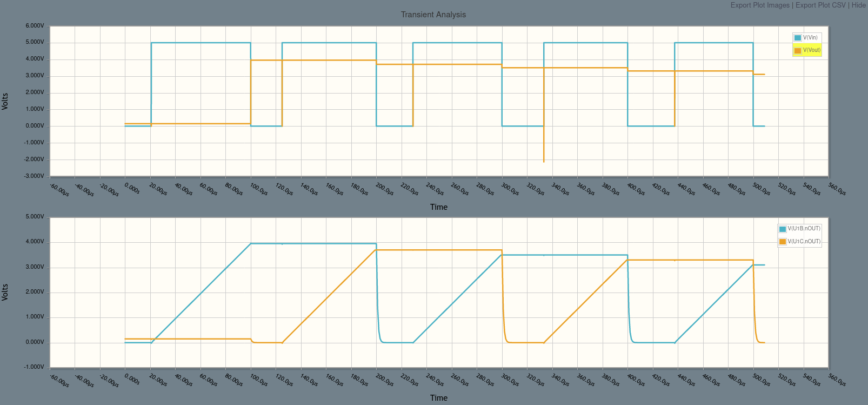The width and height of the screenshot is (868, 405).
Task: Click the orange V(U1C.nOUT) color swatch
Action: (x=783, y=242)
